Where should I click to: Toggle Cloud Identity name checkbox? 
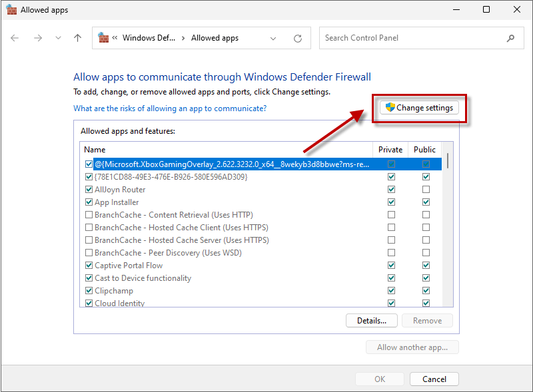(89, 303)
